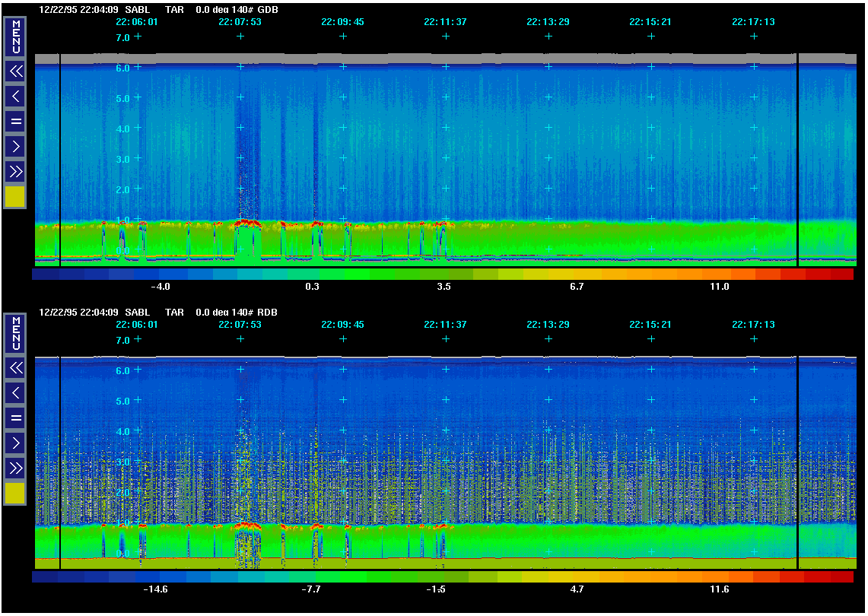868x616 pixels.
Task: Step back with single-left arrow in RDB panel
Action: 15,392
